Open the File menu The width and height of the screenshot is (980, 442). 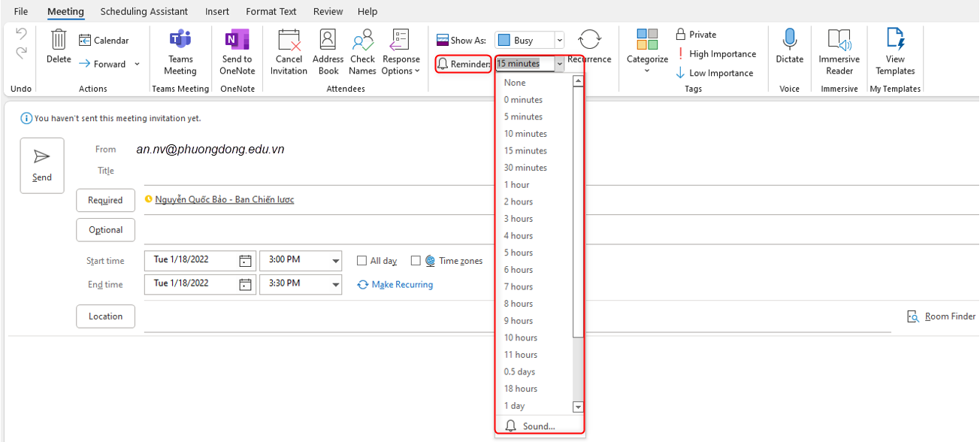(21, 11)
